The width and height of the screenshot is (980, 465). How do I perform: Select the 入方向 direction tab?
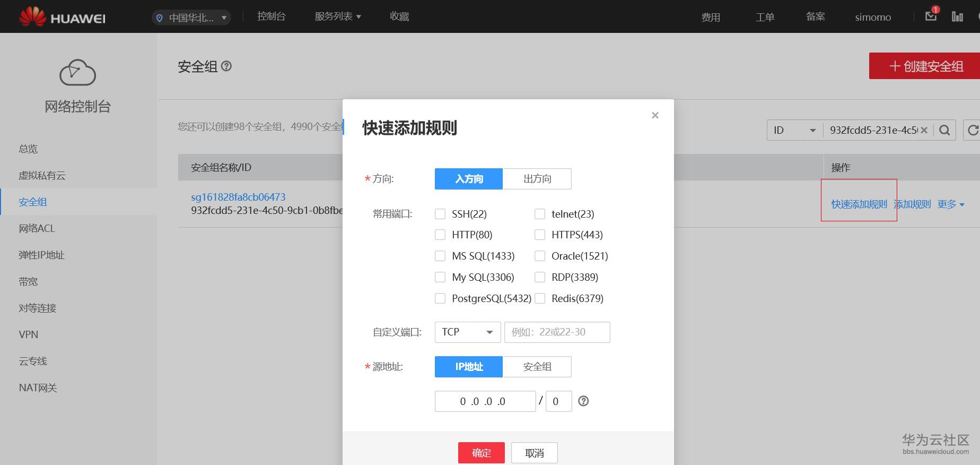click(x=469, y=179)
